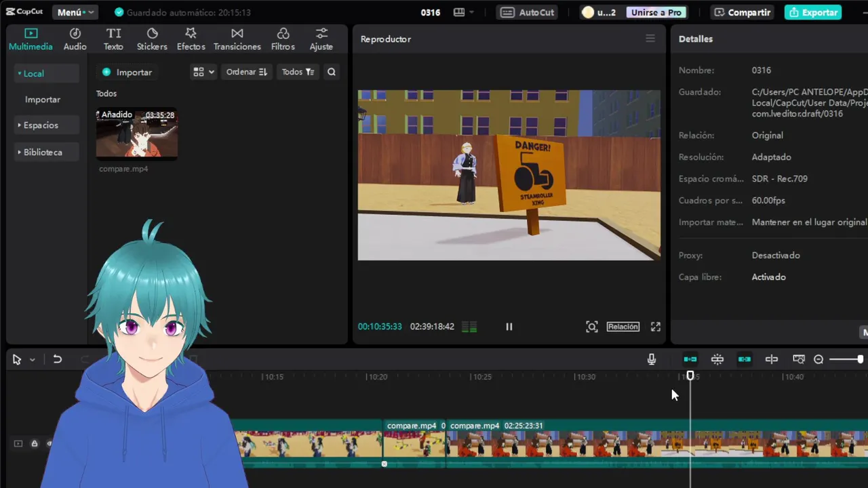Screen dimensions: 868x488
Task: Toggle track lock icon
Action: (x=34, y=443)
